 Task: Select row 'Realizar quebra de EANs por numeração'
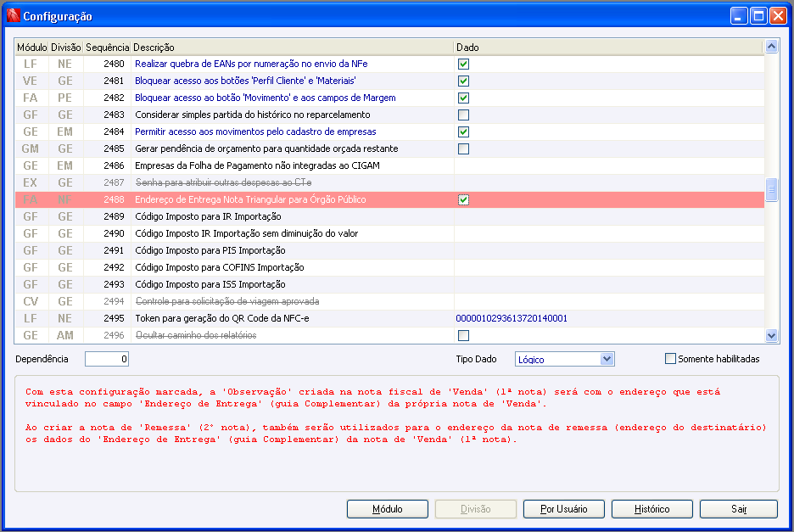pyautogui.click(x=389, y=64)
